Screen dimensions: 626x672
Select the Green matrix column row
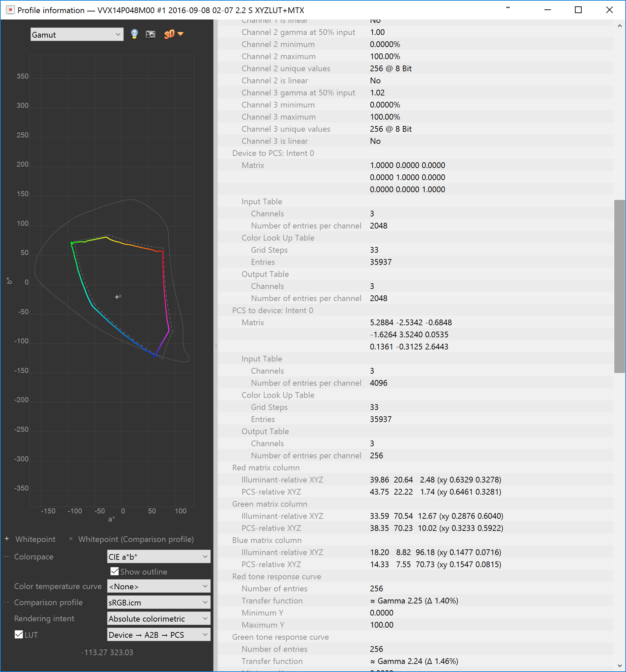(x=415, y=504)
